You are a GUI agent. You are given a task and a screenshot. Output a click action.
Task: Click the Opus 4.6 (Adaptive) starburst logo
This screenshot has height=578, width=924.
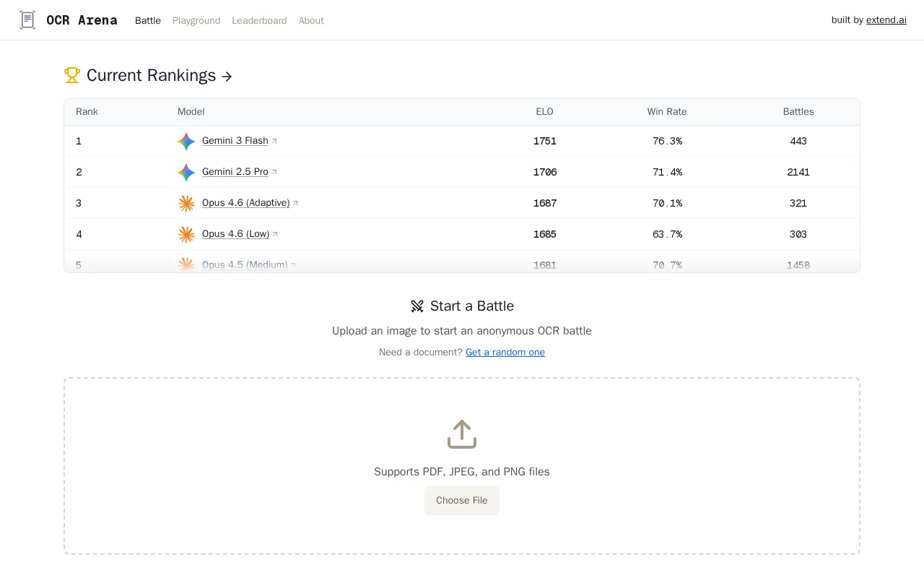pos(186,204)
